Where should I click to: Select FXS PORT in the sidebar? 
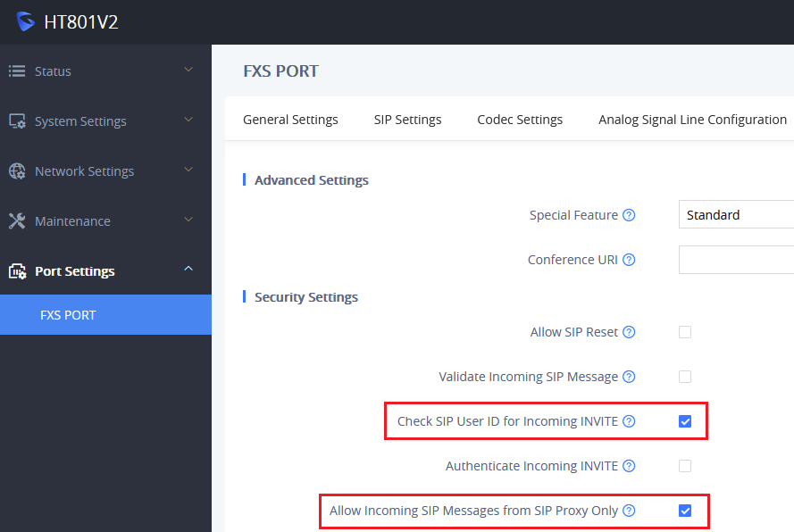coord(105,315)
